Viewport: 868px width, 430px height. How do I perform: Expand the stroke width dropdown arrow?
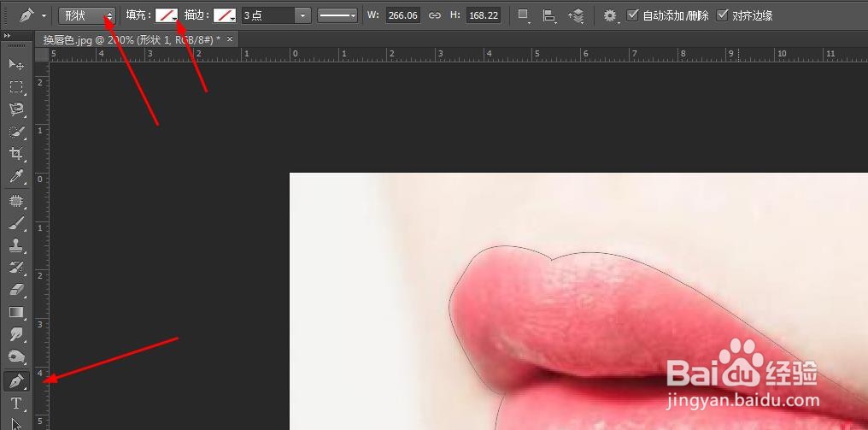(x=302, y=15)
